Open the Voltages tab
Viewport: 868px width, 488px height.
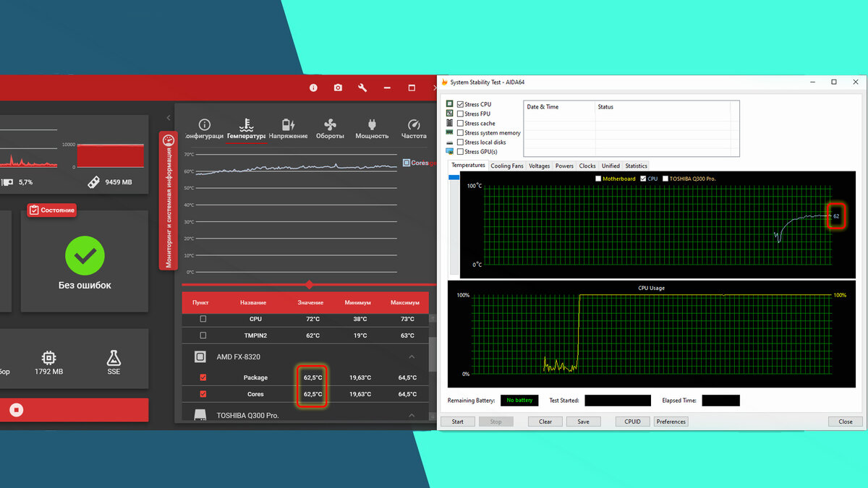pos(540,166)
